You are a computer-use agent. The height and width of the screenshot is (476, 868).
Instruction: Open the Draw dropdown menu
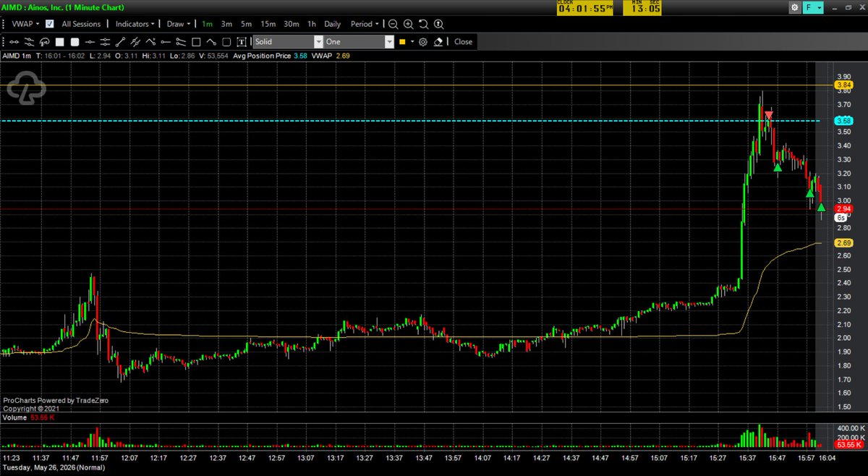(179, 24)
